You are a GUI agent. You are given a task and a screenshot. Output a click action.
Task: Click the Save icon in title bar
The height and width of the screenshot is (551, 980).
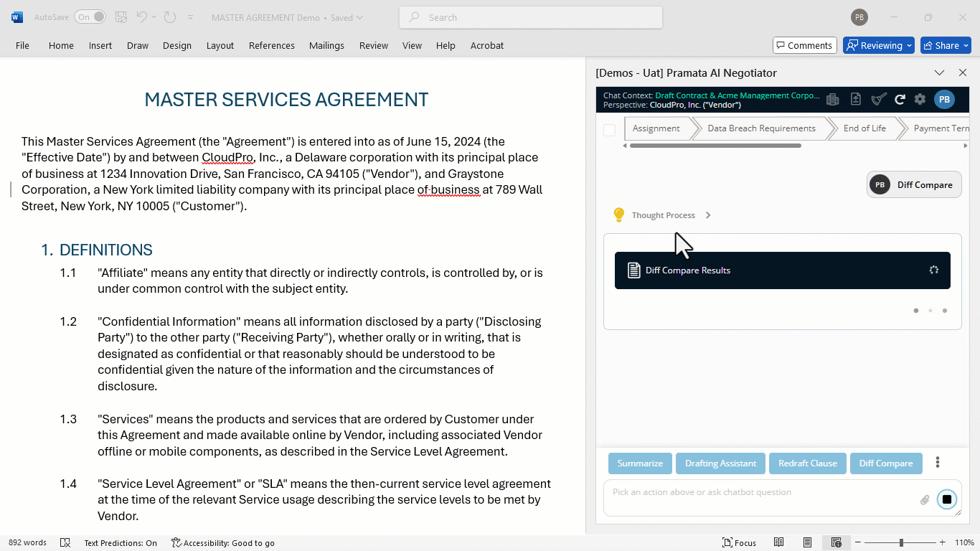pos(121,17)
